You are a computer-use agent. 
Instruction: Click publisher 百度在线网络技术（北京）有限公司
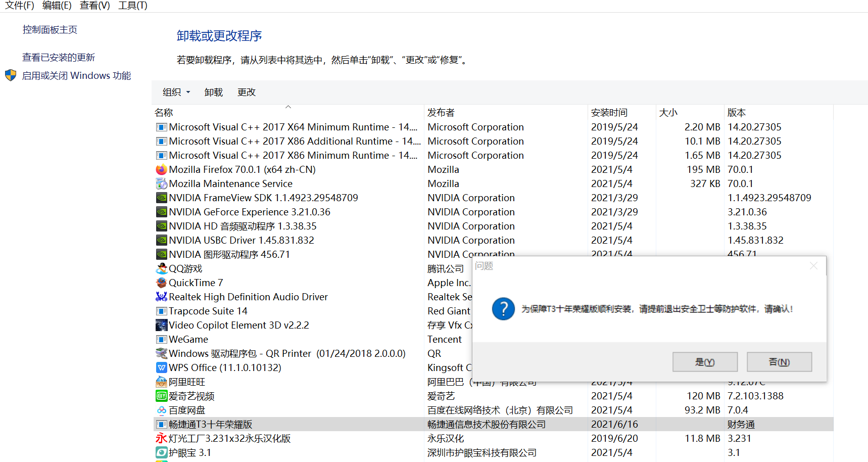(500, 410)
